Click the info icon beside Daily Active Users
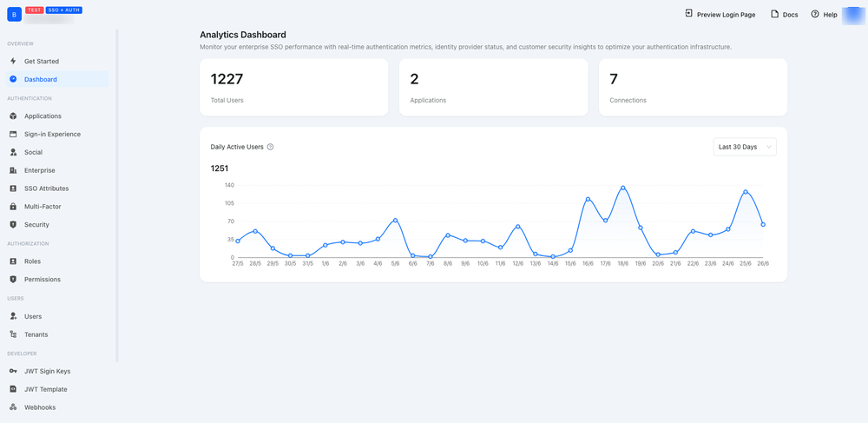Screen dimensions: 868x423 [270, 148]
